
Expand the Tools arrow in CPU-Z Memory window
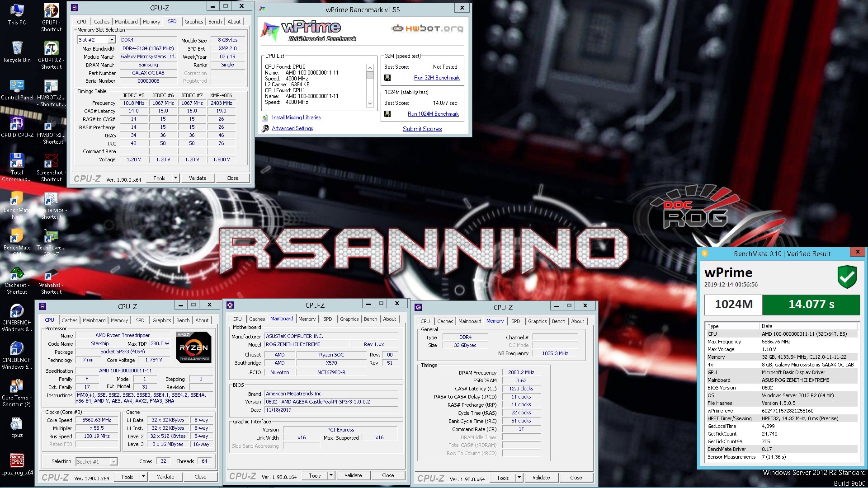click(x=519, y=478)
